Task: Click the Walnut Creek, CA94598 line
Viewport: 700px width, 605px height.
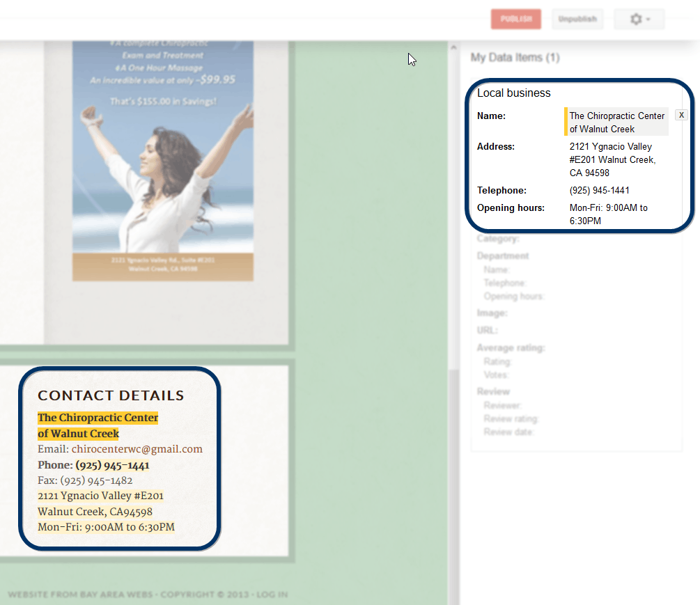Action: (95, 512)
